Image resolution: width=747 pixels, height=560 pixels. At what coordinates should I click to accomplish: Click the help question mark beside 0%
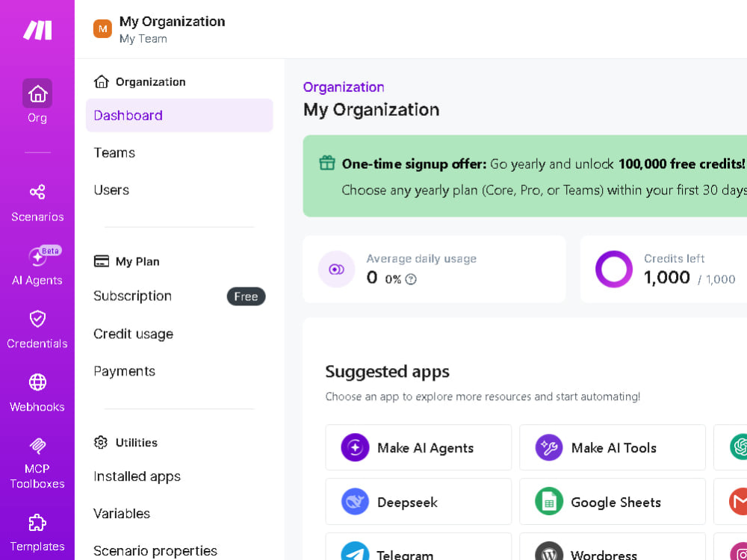pyautogui.click(x=411, y=279)
